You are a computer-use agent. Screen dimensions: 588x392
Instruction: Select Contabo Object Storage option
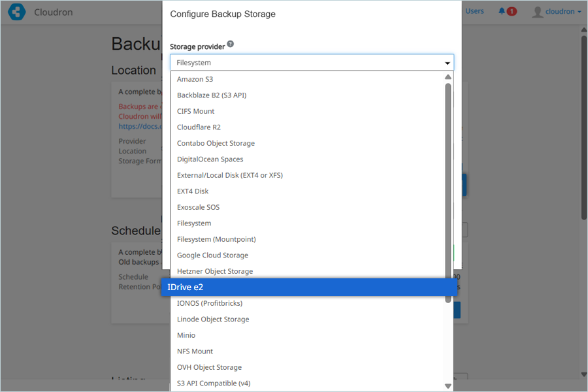point(308,143)
